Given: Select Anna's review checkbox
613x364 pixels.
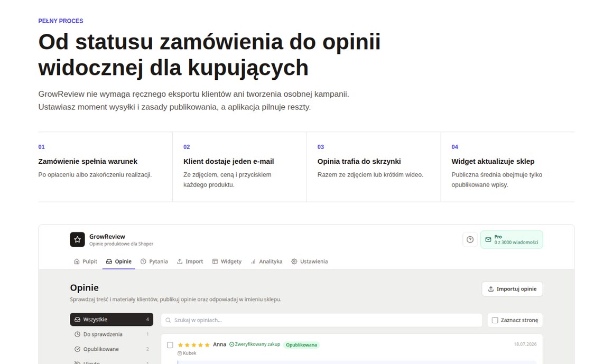Looking at the screenshot, I should click(x=170, y=345).
